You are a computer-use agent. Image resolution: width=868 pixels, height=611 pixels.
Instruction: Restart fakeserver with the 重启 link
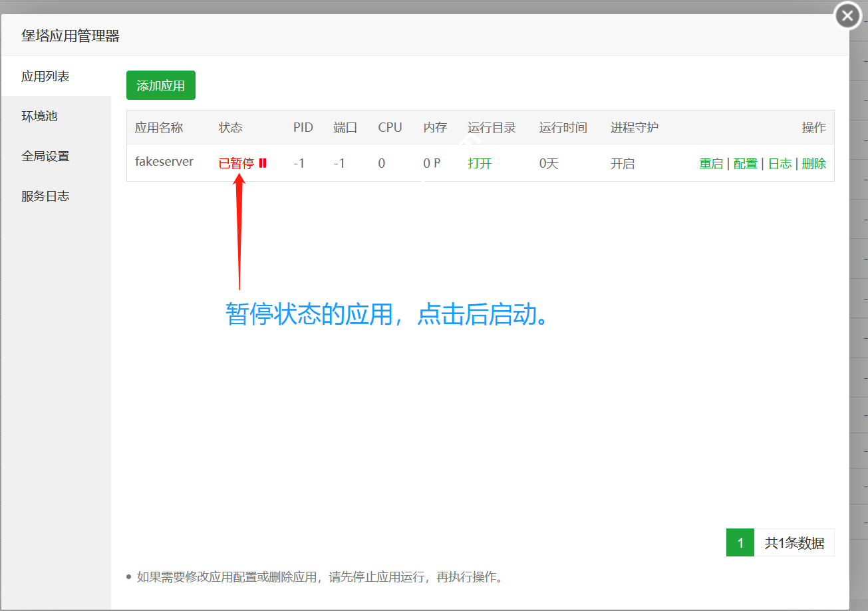[x=711, y=164]
